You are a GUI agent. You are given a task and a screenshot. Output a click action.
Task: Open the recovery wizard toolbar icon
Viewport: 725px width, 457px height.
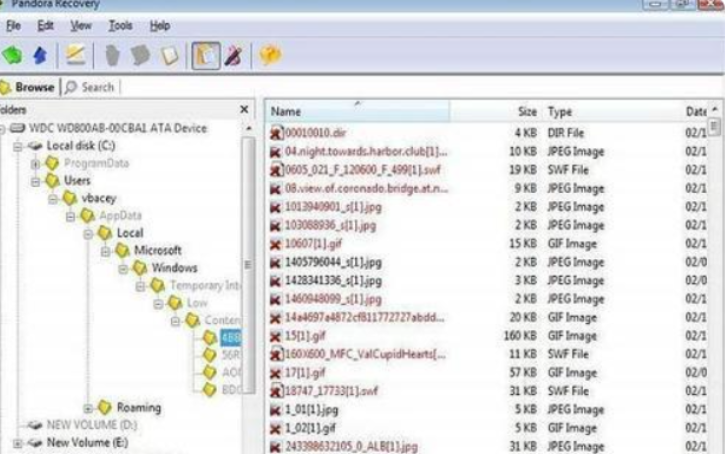click(74, 56)
